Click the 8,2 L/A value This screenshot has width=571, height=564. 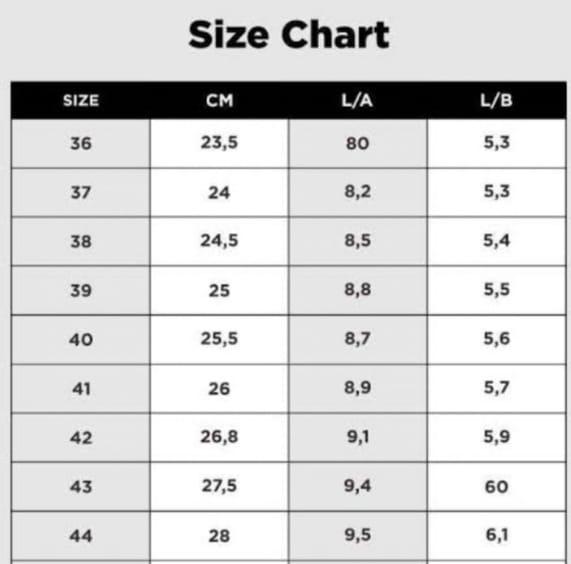358,192
